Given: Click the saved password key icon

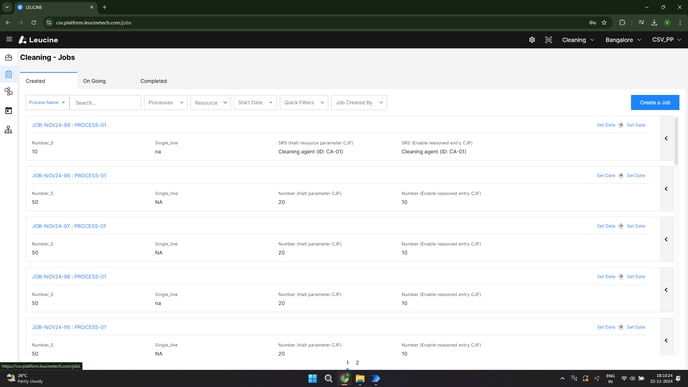Looking at the screenshot, I should tap(592, 22).
